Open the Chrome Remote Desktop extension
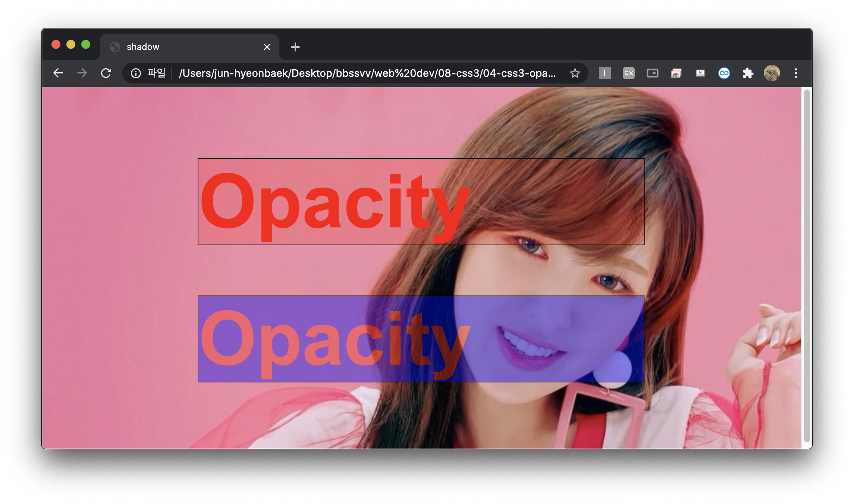This screenshot has height=504, width=854. click(676, 73)
